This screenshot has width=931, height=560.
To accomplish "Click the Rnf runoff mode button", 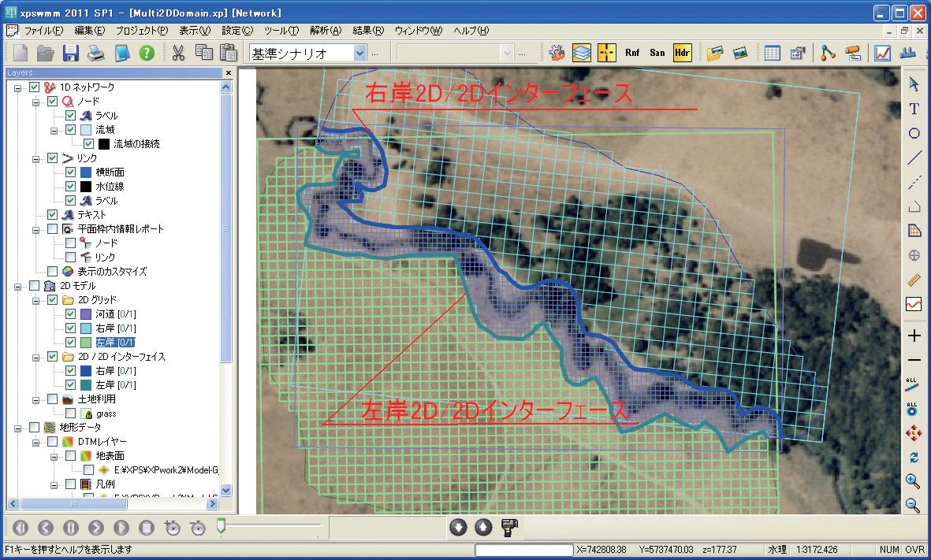I will [632, 53].
